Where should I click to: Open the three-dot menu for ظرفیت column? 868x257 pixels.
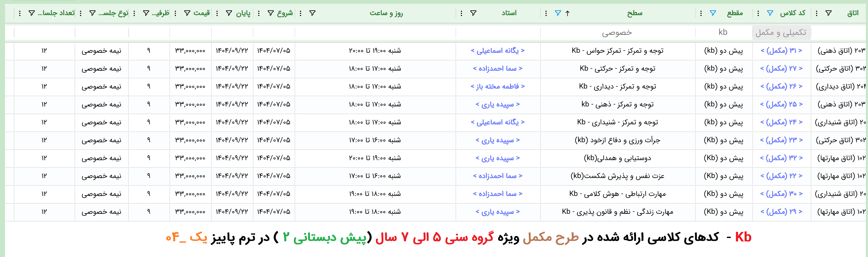(x=134, y=13)
